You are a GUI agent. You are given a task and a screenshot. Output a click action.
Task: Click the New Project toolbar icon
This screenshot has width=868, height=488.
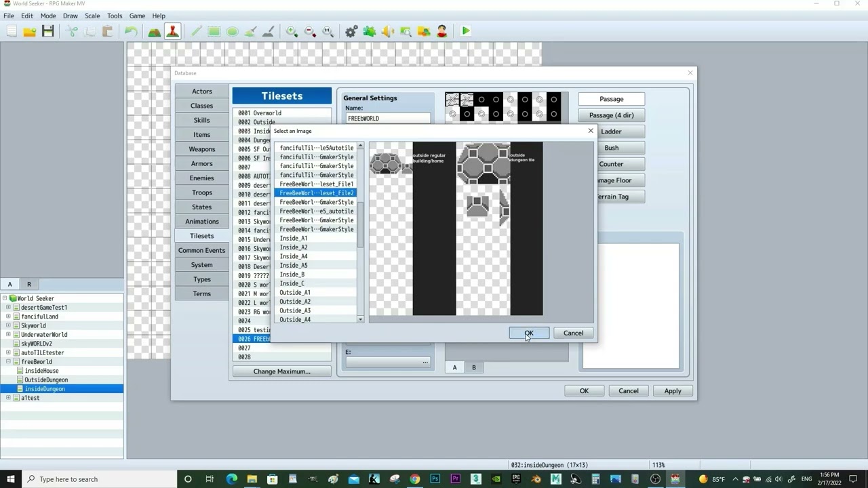point(12,31)
